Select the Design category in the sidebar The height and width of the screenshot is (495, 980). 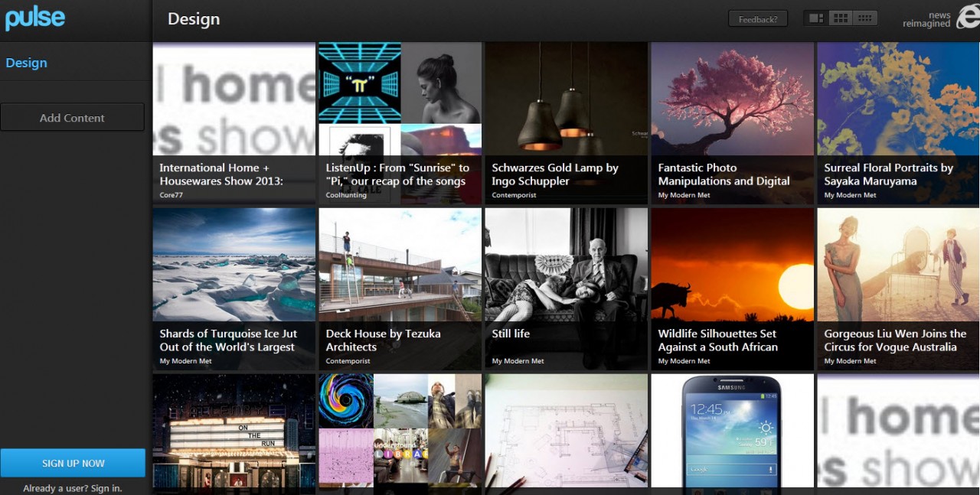coord(26,63)
